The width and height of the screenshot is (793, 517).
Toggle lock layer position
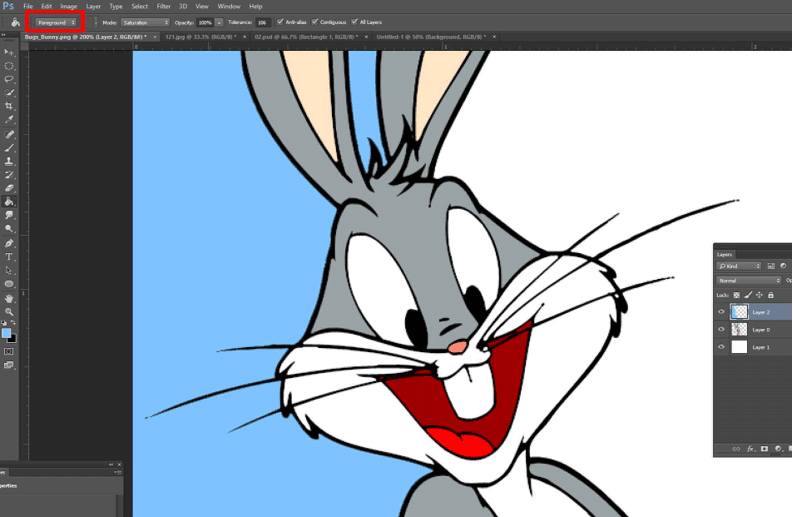(759, 295)
